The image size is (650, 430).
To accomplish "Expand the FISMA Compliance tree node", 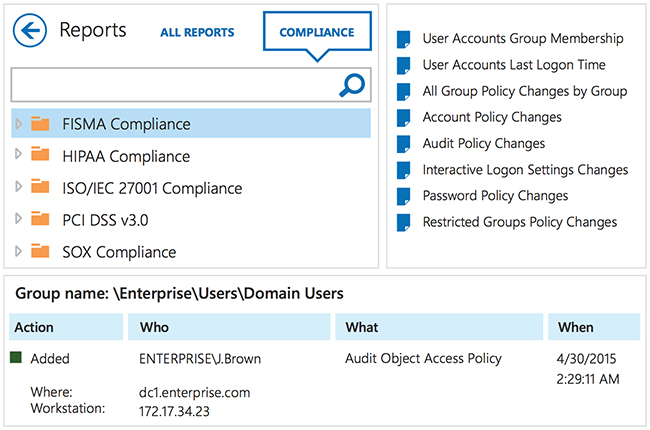I will point(19,124).
